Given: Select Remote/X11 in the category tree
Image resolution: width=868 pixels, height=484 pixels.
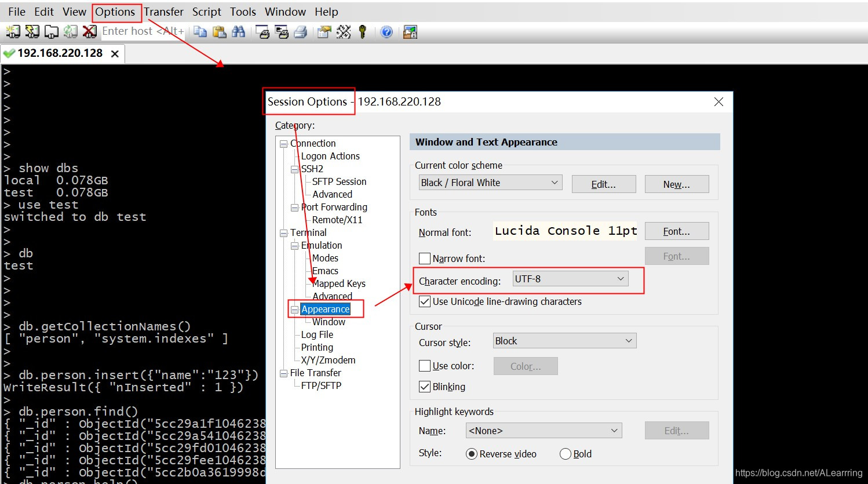Looking at the screenshot, I should 337,220.
